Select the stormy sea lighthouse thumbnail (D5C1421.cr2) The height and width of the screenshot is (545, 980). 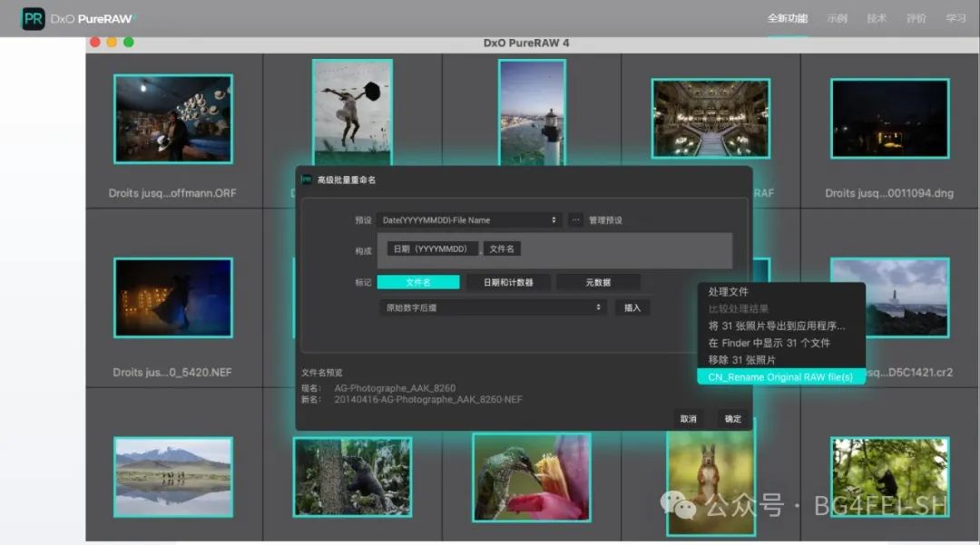pos(907,297)
